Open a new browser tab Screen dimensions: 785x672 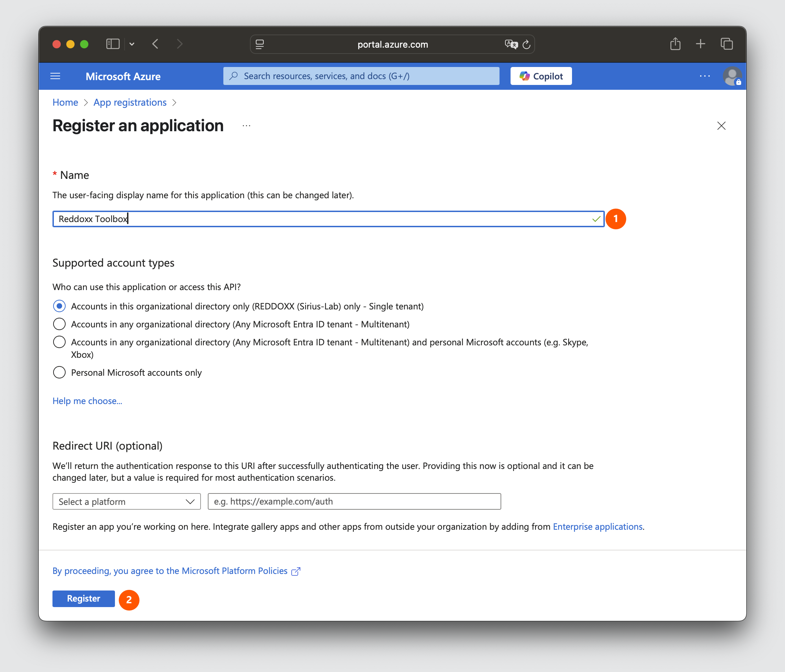[x=700, y=44]
